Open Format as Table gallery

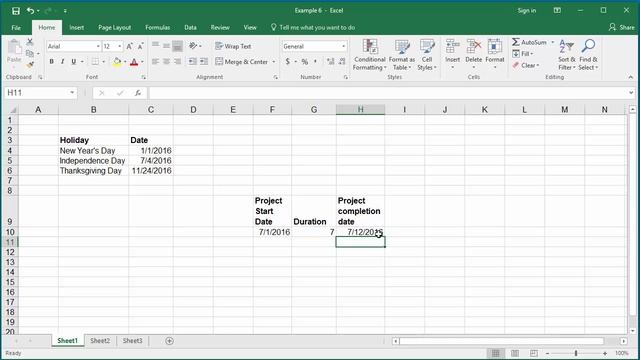coord(402,55)
